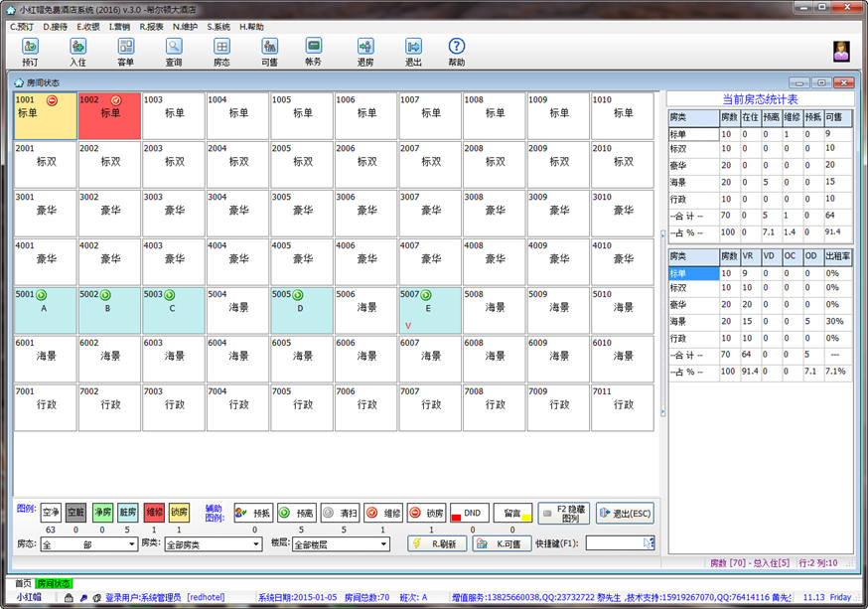Click the red 维修 color legend swatch
868x609 pixels.
click(154, 513)
